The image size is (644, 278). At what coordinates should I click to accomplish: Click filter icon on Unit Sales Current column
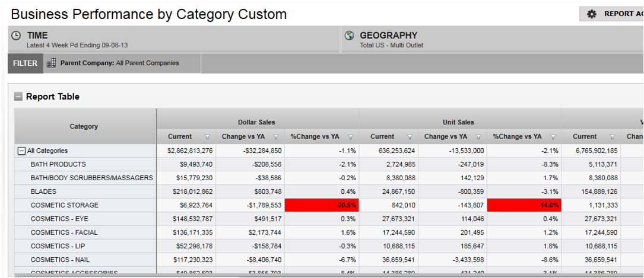click(410, 137)
